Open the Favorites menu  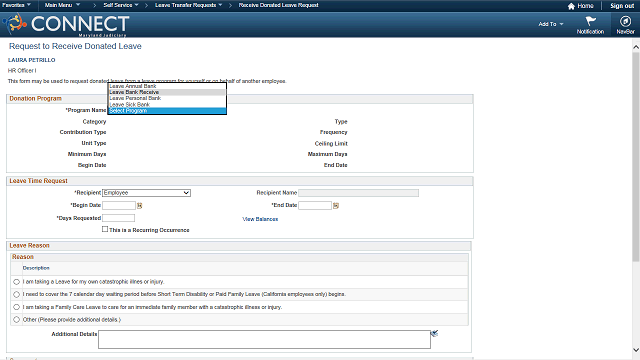pos(16,5)
